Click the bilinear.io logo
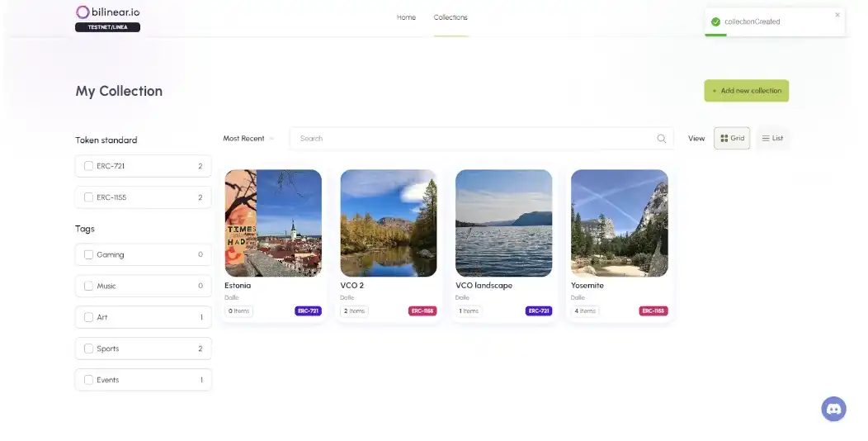Viewport: 868px width, 441px height. click(107, 12)
